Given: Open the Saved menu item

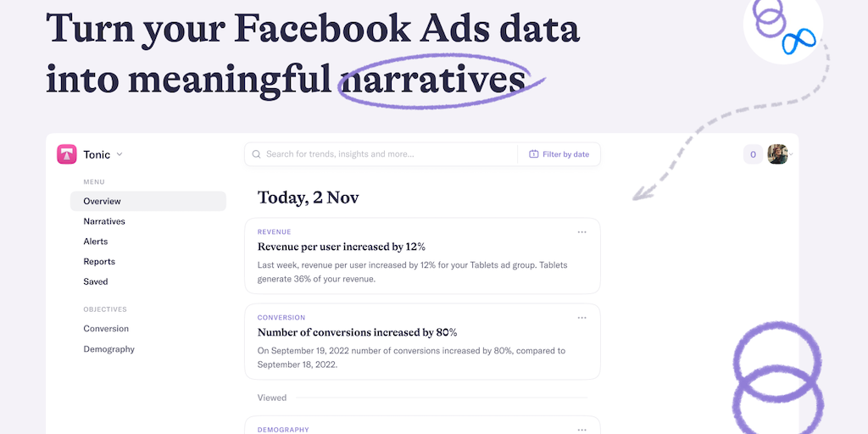Looking at the screenshot, I should click(96, 281).
